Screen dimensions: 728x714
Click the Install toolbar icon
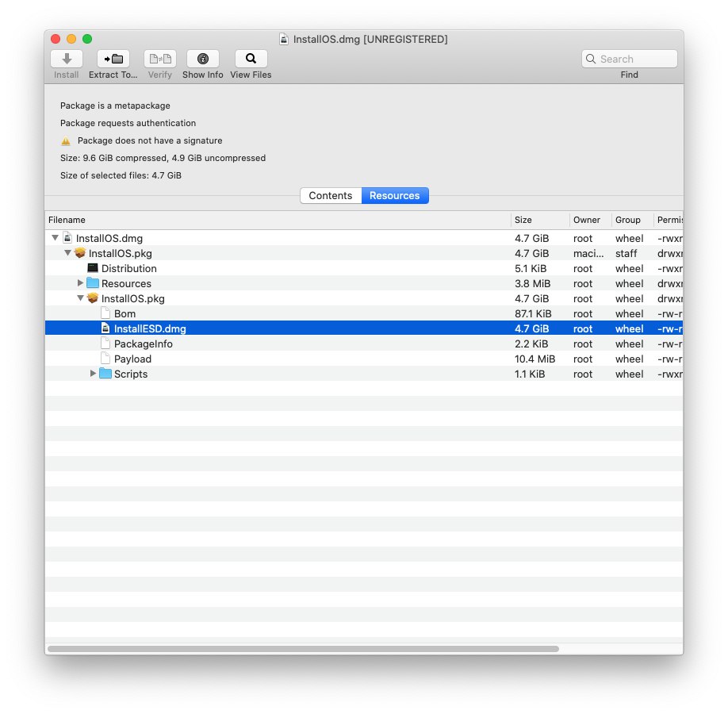click(x=67, y=59)
